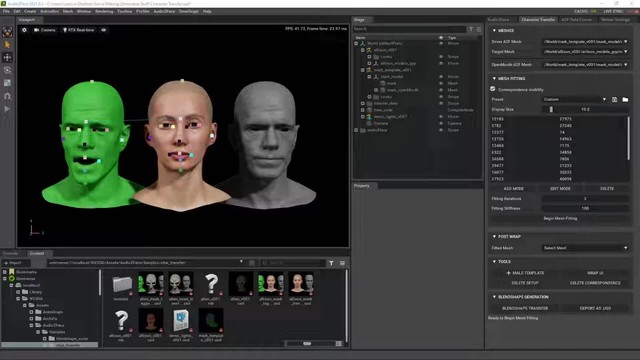Choose the move tool in left toolbar
This screenshot has height=360, width=640.
pos(7,58)
